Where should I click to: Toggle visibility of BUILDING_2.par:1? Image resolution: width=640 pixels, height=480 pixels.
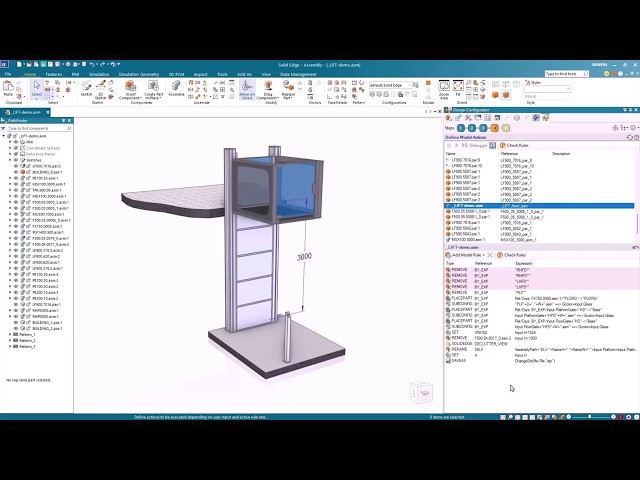17,328
